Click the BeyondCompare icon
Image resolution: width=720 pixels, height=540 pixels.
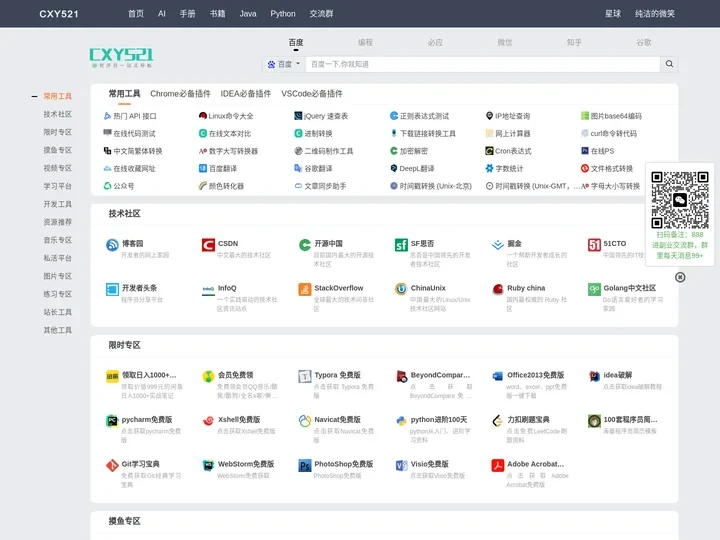tap(401, 377)
